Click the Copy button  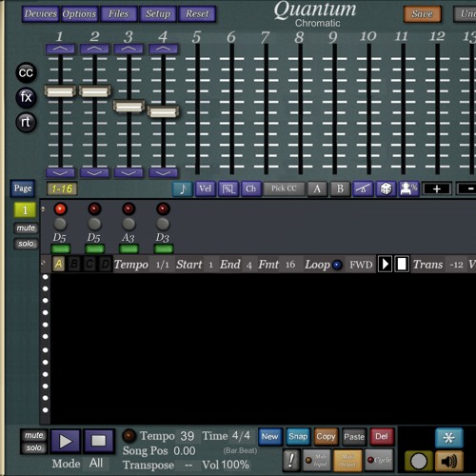coord(326,437)
